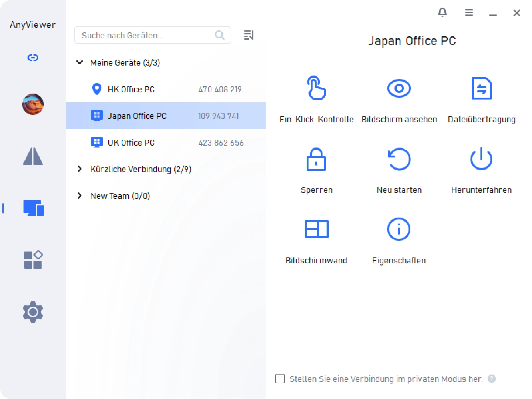Collapse the Meine Geräte group
This screenshot has width=532, height=399.
pyautogui.click(x=80, y=63)
